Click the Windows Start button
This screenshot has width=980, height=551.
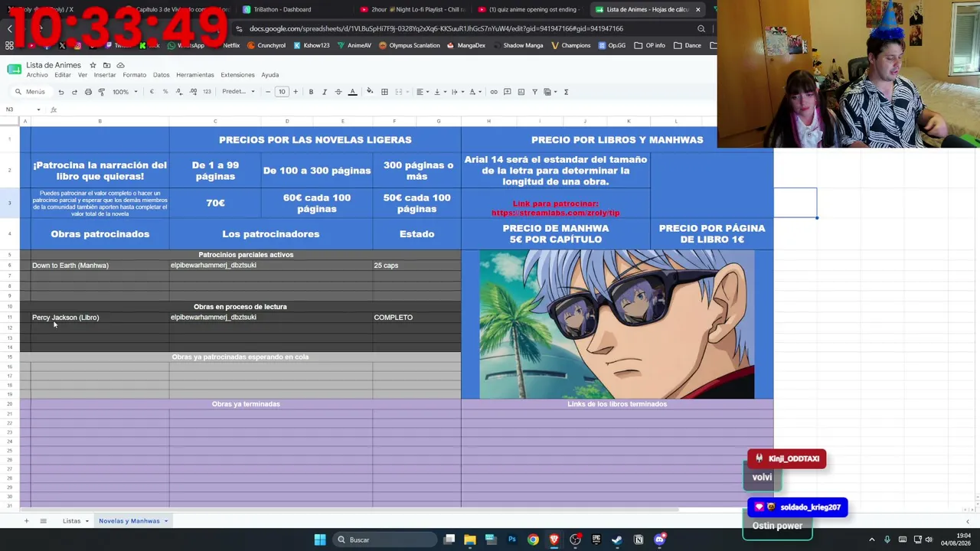[320, 540]
